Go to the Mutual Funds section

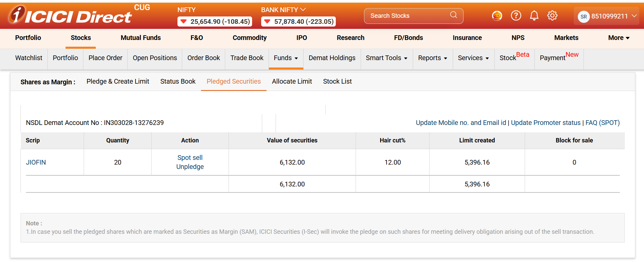[140, 38]
